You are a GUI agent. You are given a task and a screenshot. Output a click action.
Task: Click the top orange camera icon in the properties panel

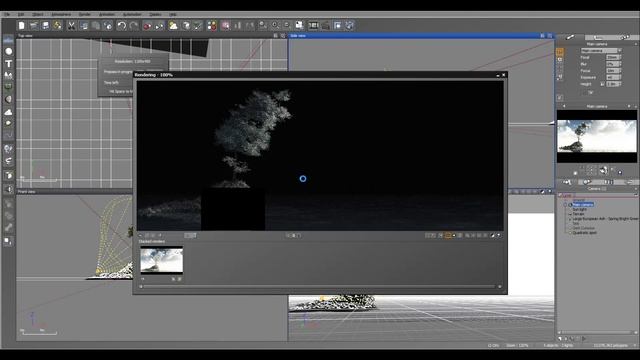560,52
